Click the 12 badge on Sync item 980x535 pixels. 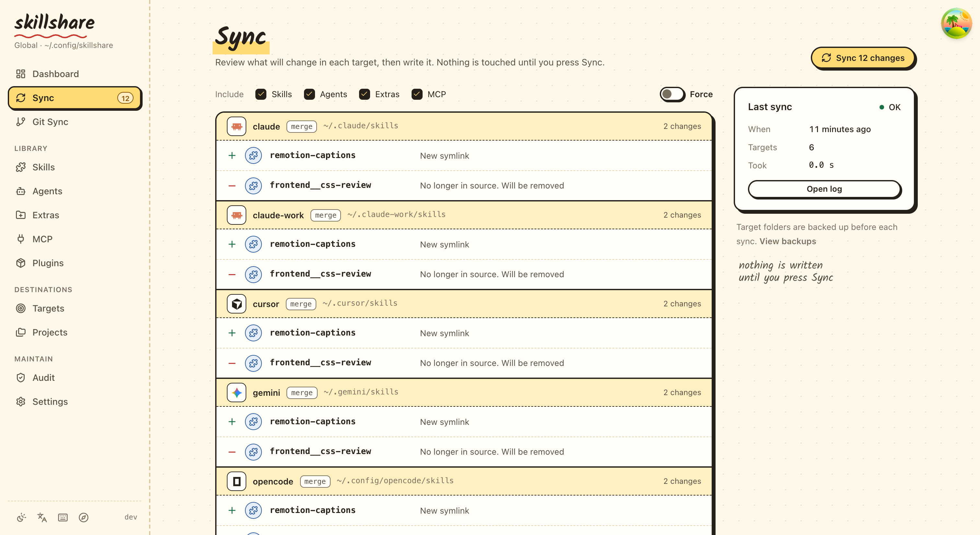tap(125, 98)
